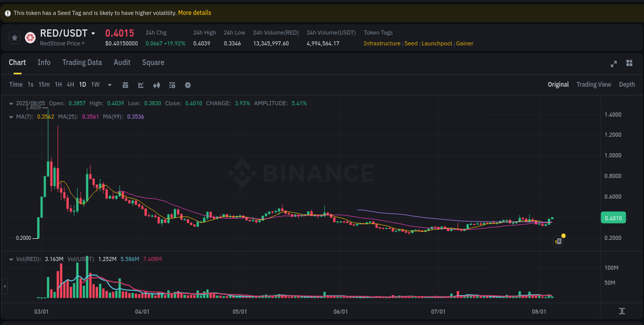Click the trading panel icon near the chart bottom
Image resolution: width=644 pixels, height=325 pixels.
pyautogui.click(x=558, y=241)
